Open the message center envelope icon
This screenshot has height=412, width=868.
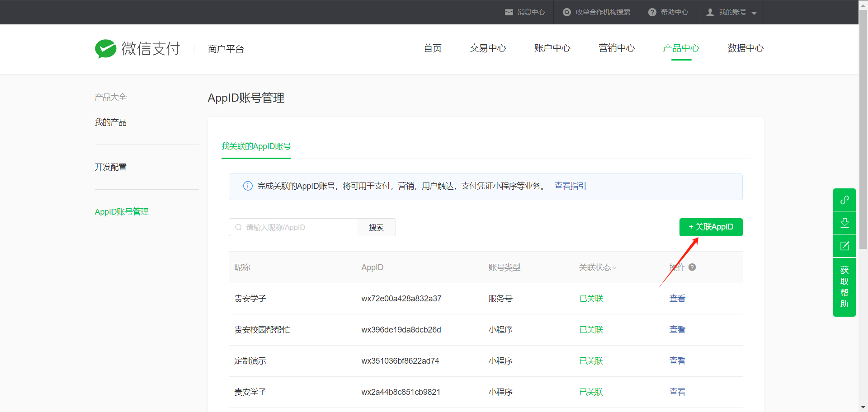509,12
